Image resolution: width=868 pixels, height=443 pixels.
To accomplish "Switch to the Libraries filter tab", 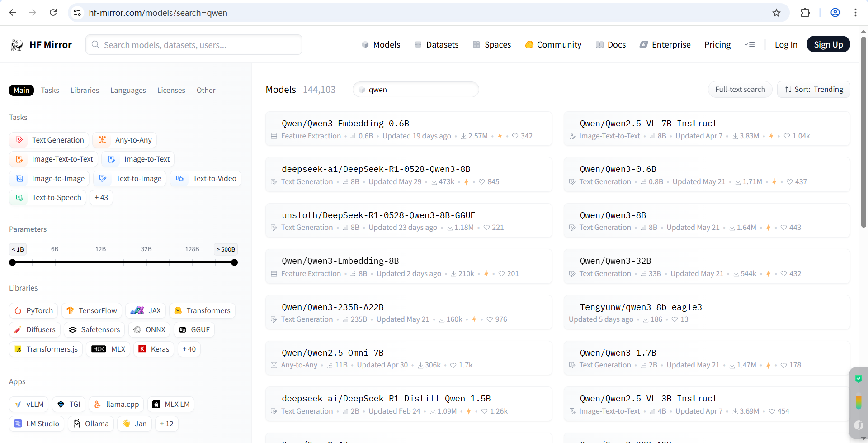I will tap(85, 91).
